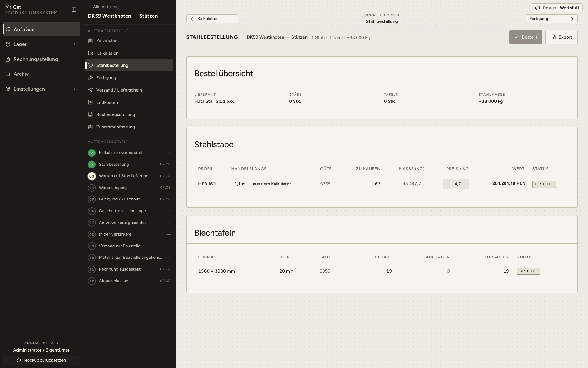Click the Versand paper-plane icon
This screenshot has height=368, width=588.
click(x=91, y=90)
